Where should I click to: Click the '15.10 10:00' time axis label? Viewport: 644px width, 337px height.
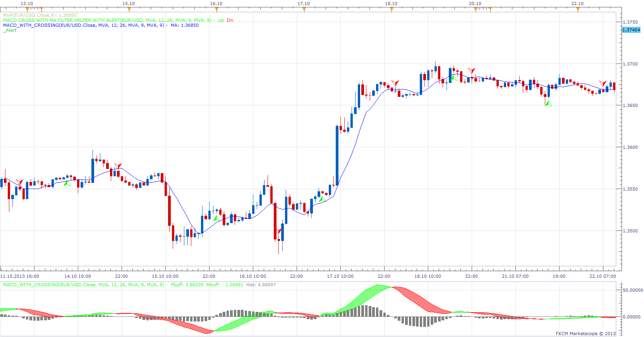click(165, 276)
